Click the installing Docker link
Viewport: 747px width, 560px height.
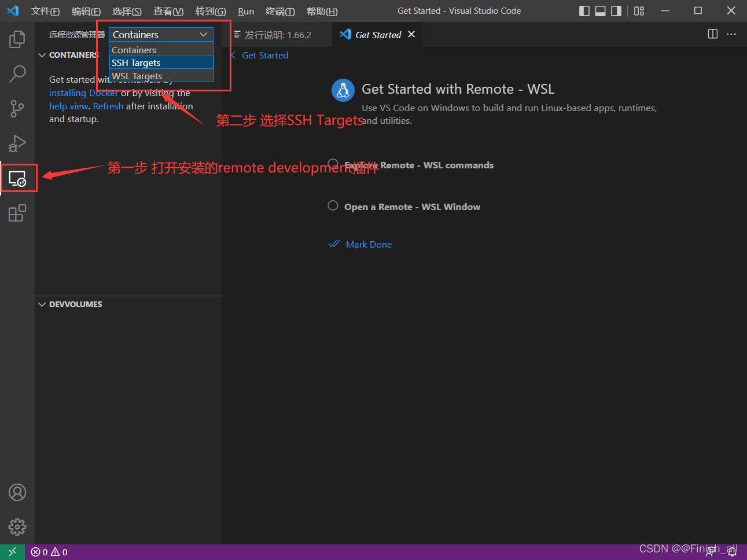(83, 93)
